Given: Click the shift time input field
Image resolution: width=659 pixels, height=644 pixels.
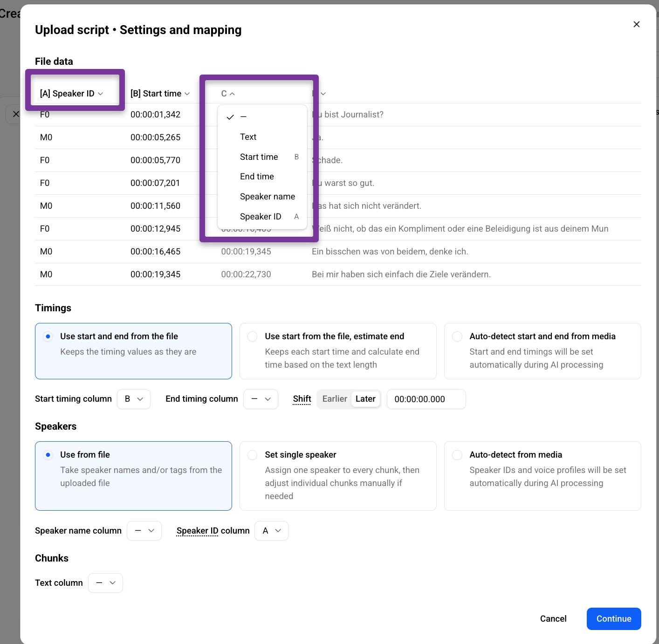Looking at the screenshot, I should [426, 399].
